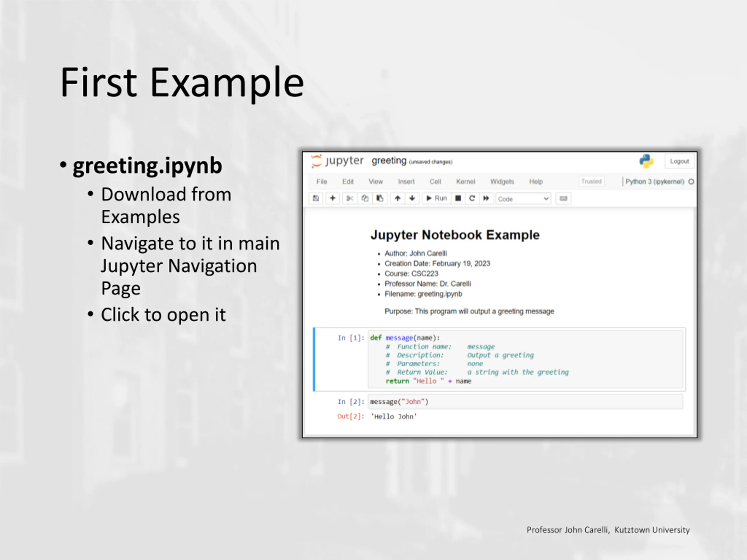Image resolution: width=747 pixels, height=560 pixels.
Task: Insert a cell below with plus icon
Action: coord(332,198)
